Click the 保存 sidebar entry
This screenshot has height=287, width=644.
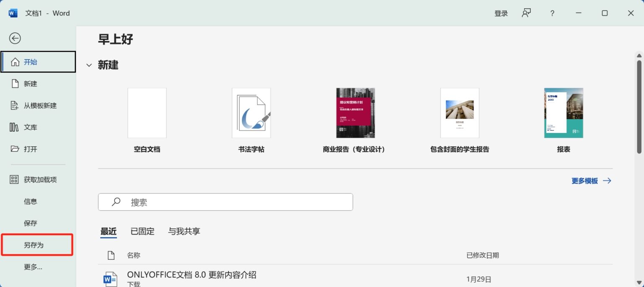coord(30,223)
